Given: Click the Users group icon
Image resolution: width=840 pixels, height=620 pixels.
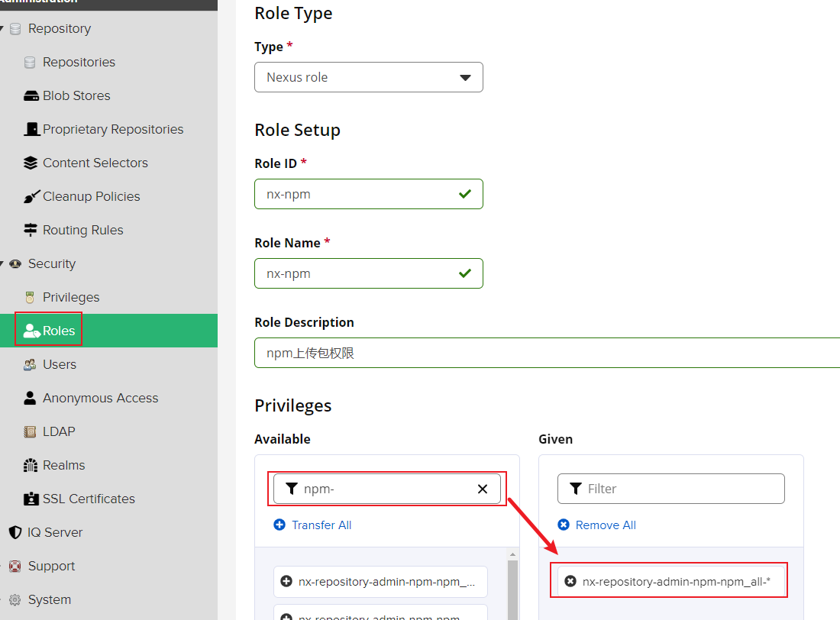Looking at the screenshot, I should pyautogui.click(x=30, y=365).
